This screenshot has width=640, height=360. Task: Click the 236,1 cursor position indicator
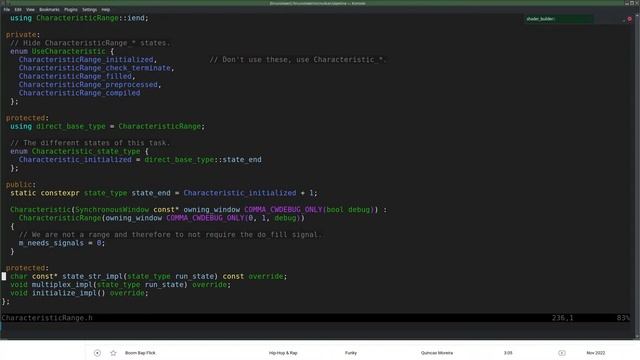(562, 318)
